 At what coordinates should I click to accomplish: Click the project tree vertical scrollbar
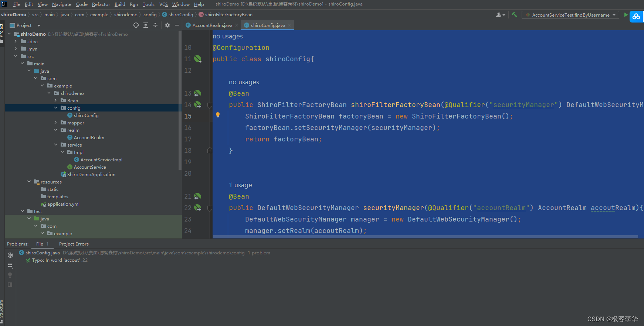(180, 100)
